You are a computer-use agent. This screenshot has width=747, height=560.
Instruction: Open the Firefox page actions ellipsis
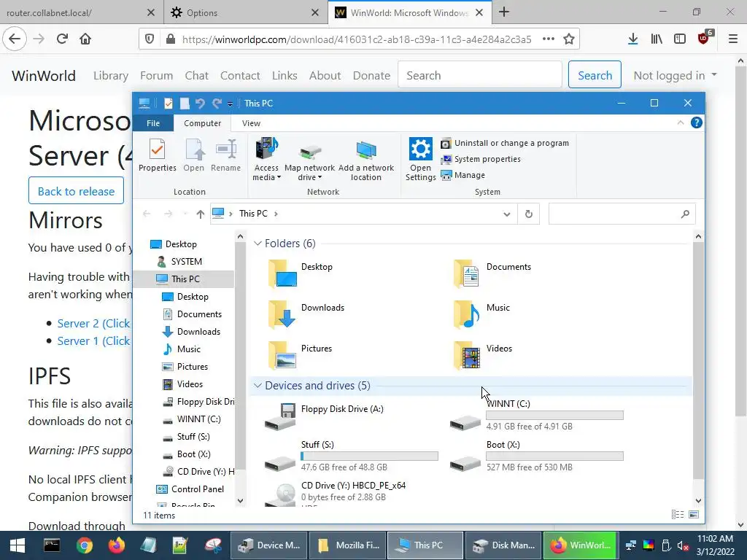pos(549,39)
